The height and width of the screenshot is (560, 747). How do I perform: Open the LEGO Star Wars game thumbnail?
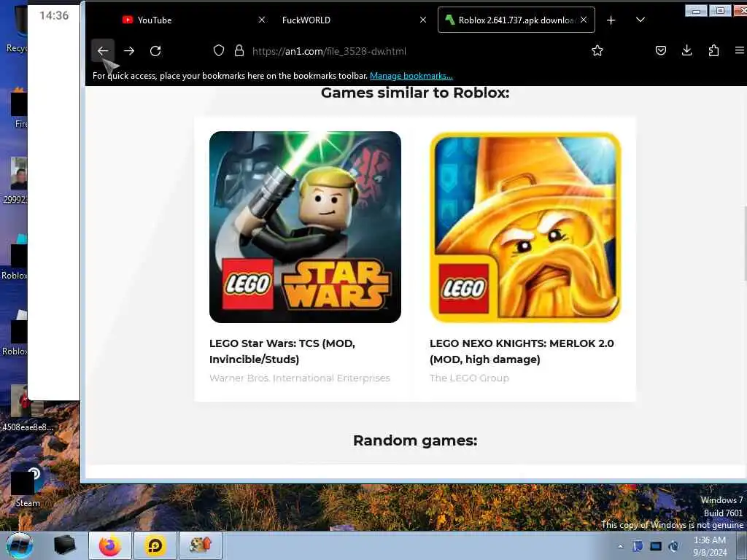coord(305,227)
